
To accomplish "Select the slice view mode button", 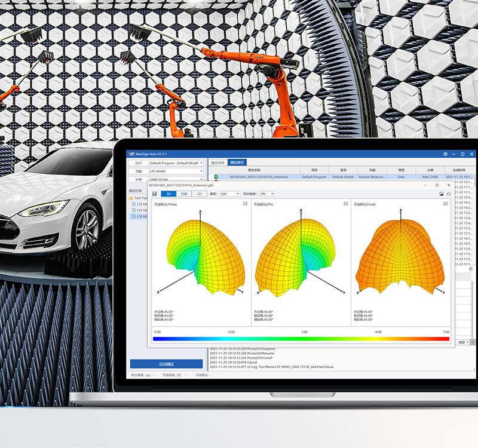I will (184, 194).
